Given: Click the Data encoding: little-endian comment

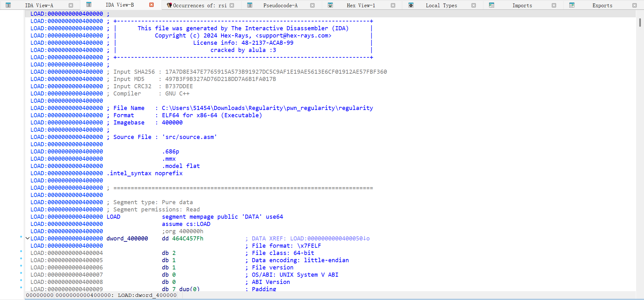Looking at the screenshot, I should point(297,260).
